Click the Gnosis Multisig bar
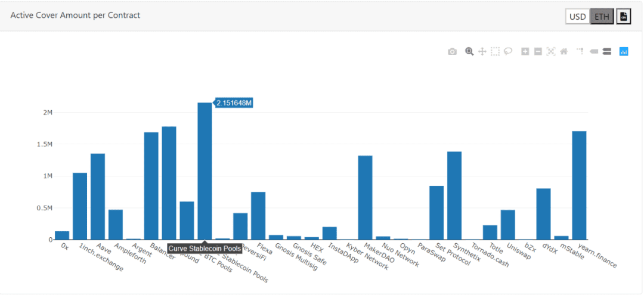This screenshot has width=644, height=295. tap(276, 237)
